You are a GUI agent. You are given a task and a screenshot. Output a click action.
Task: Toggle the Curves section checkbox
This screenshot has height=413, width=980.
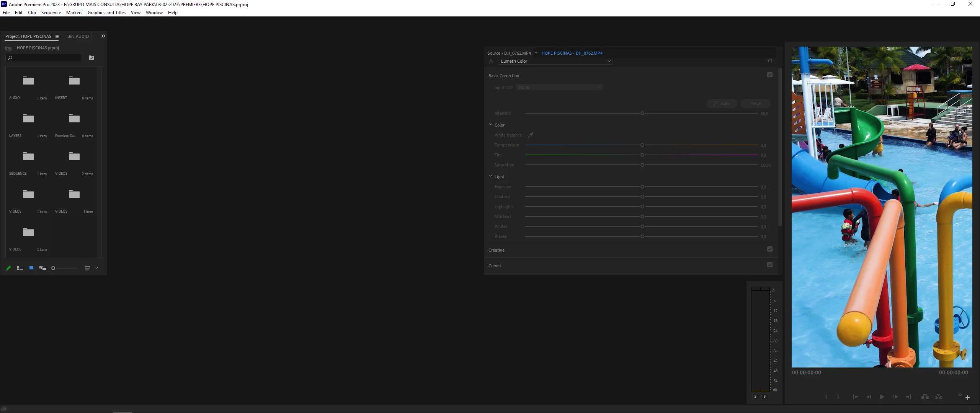[770, 265]
